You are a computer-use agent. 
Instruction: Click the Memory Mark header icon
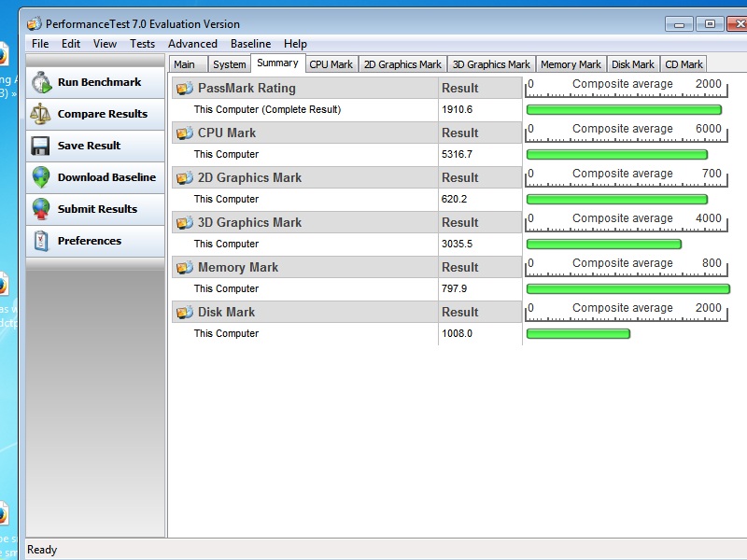tap(184, 267)
